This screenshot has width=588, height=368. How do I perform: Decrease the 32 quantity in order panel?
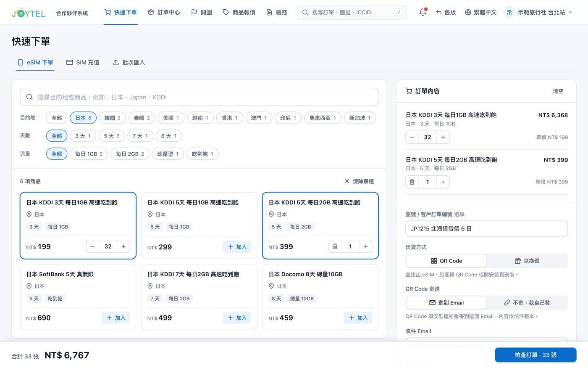412,137
